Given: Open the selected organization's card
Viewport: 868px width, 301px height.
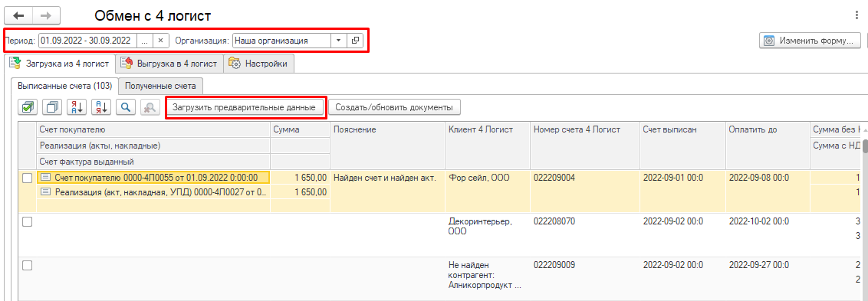Looking at the screenshot, I should (355, 41).
